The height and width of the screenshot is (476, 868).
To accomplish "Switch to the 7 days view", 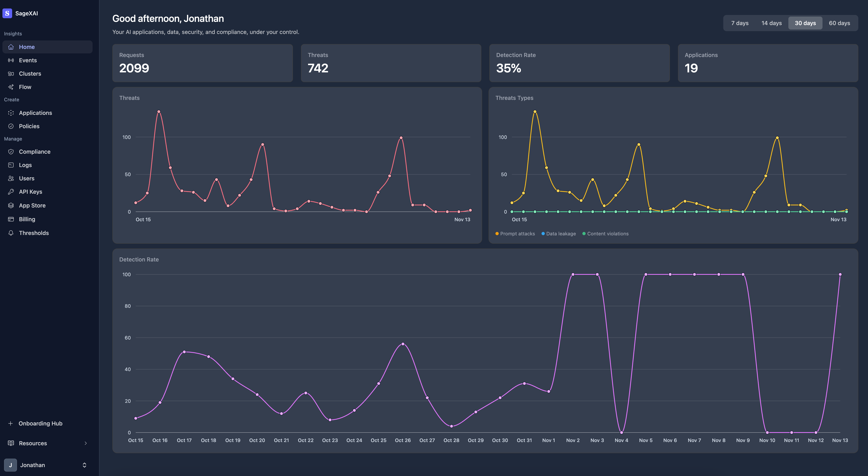I will (740, 23).
